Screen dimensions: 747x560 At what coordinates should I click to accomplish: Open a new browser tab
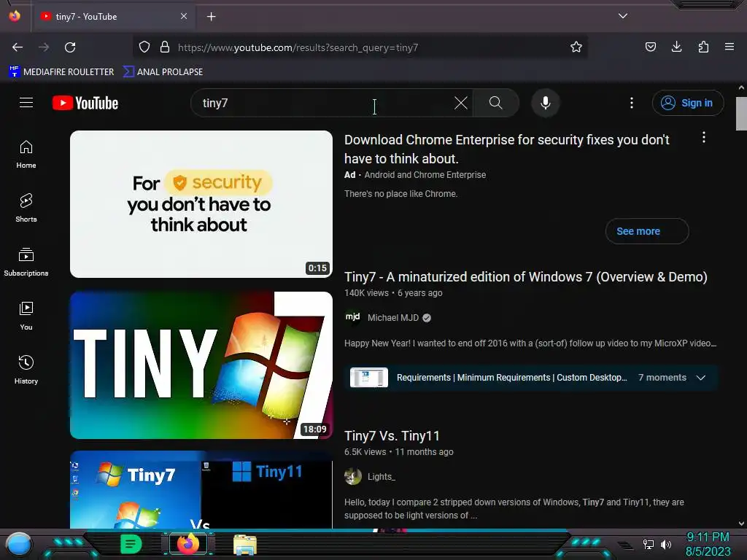pos(211,17)
